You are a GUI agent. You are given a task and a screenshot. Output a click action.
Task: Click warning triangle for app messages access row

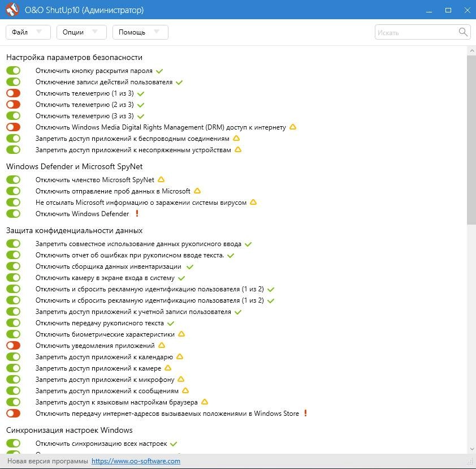tap(185, 390)
